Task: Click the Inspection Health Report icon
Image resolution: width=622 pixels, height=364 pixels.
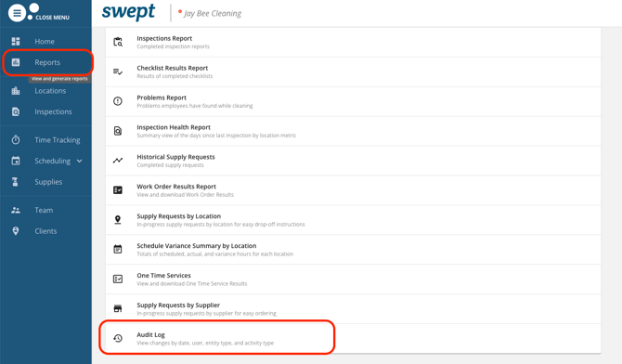Action: (x=118, y=131)
